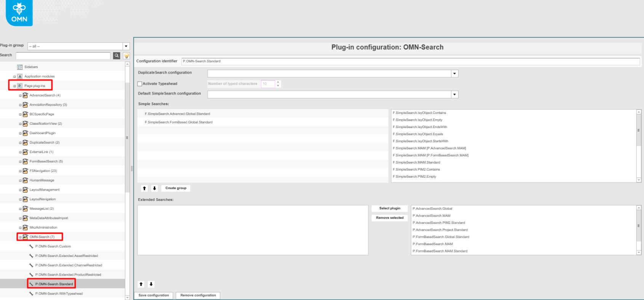Click the FSNavigation plug-in icon
Screen dimensions: 644x300
coord(25,171)
